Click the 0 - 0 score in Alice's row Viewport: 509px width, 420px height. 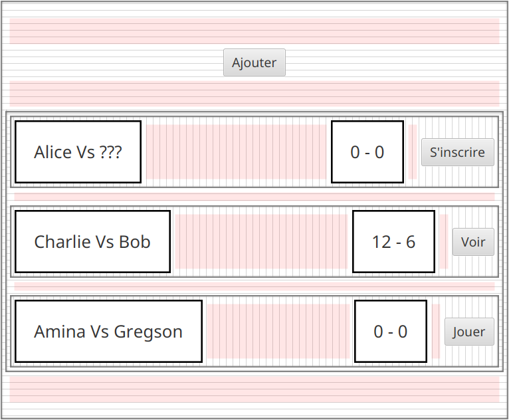367,152
